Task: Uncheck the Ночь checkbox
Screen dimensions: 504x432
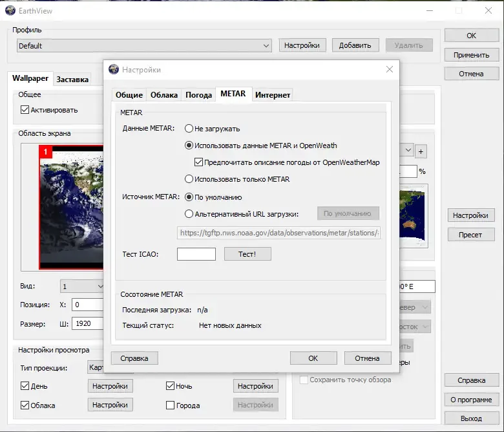Action: pos(171,385)
